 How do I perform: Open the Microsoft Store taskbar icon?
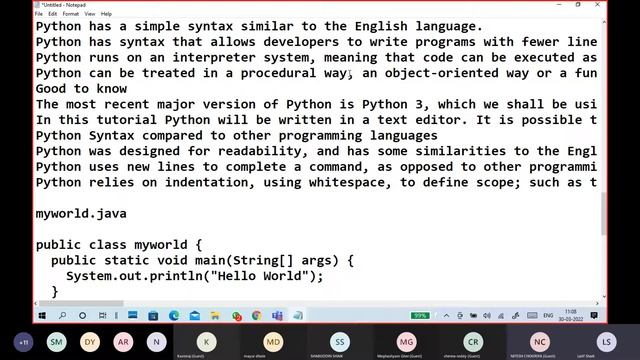pos(153,316)
